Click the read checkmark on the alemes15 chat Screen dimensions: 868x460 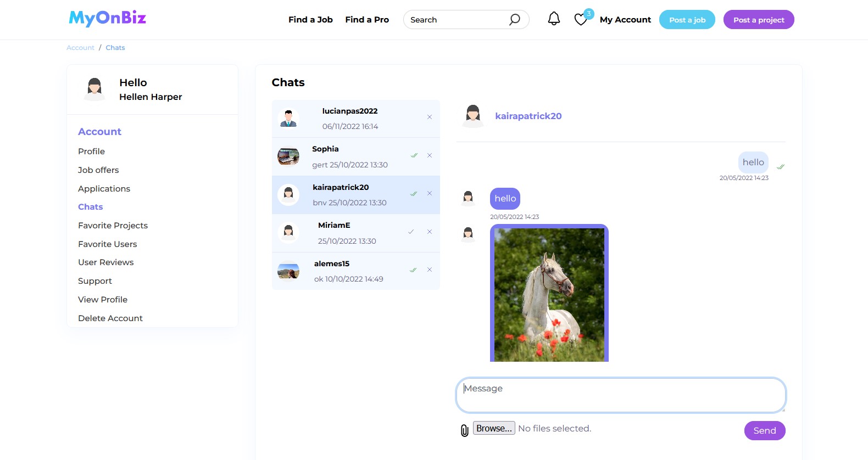[x=413, y=270]
